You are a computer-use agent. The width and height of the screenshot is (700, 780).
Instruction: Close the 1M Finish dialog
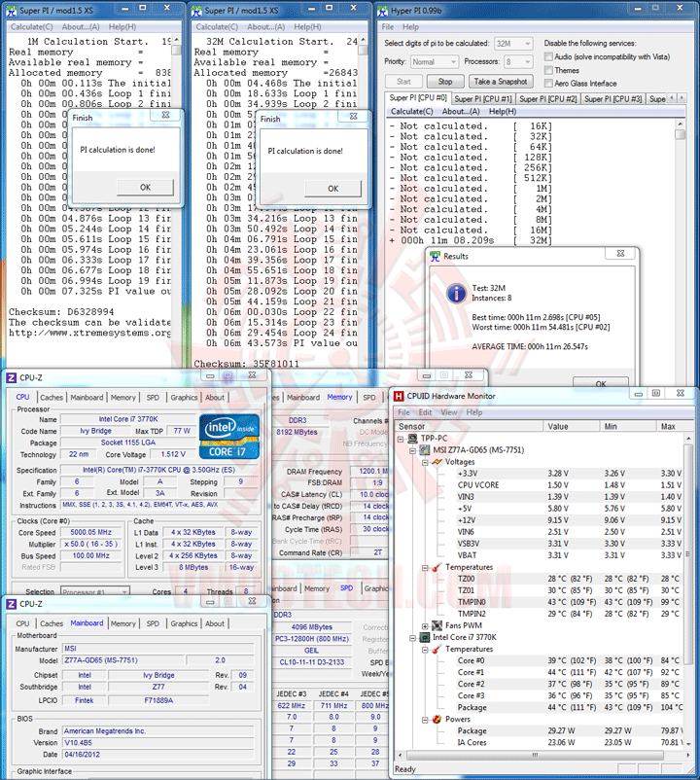pos(165,116)
